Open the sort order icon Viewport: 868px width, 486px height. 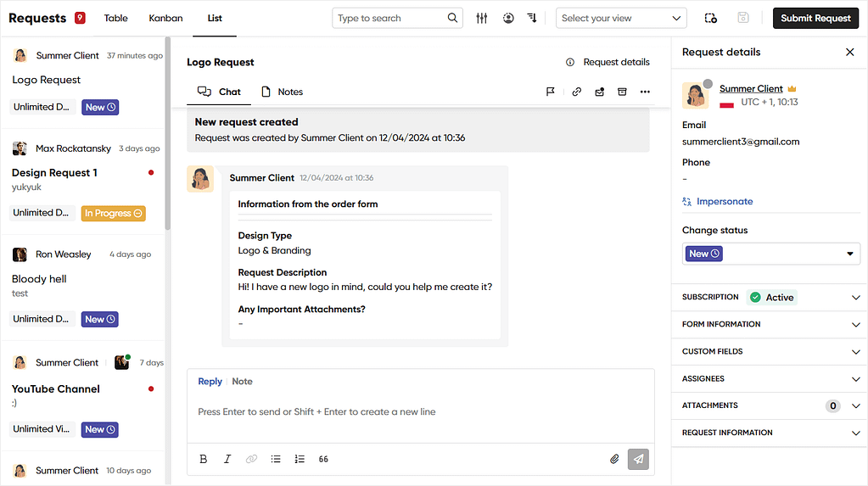click(x=532, y=18)
